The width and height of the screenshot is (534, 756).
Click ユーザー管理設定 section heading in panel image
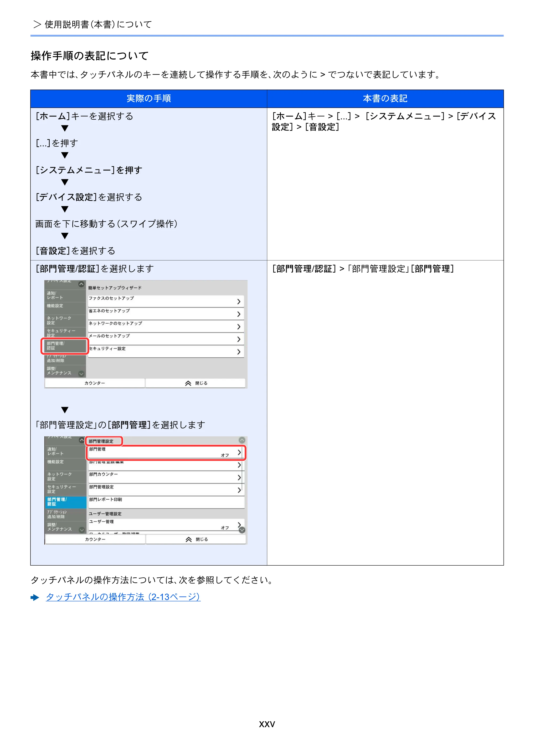(105, 514)
